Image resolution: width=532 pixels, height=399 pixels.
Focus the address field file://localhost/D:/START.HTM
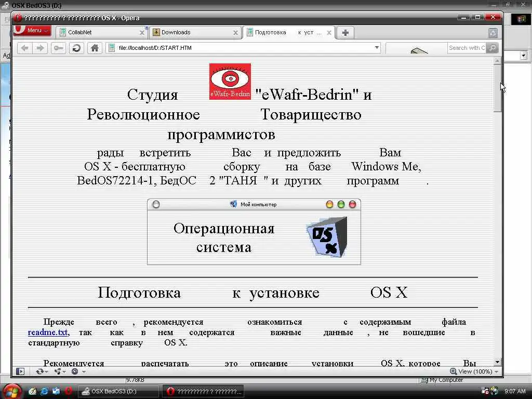pyautogui.click(x=243, y=48)
